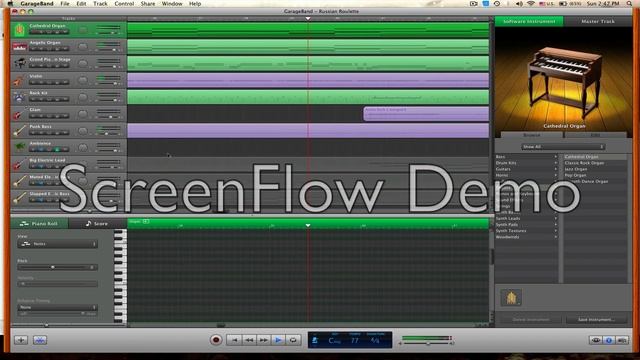Screen dimensions: 640x360
Task: Select the Ambience track icon
Action: tap(19, 147)
